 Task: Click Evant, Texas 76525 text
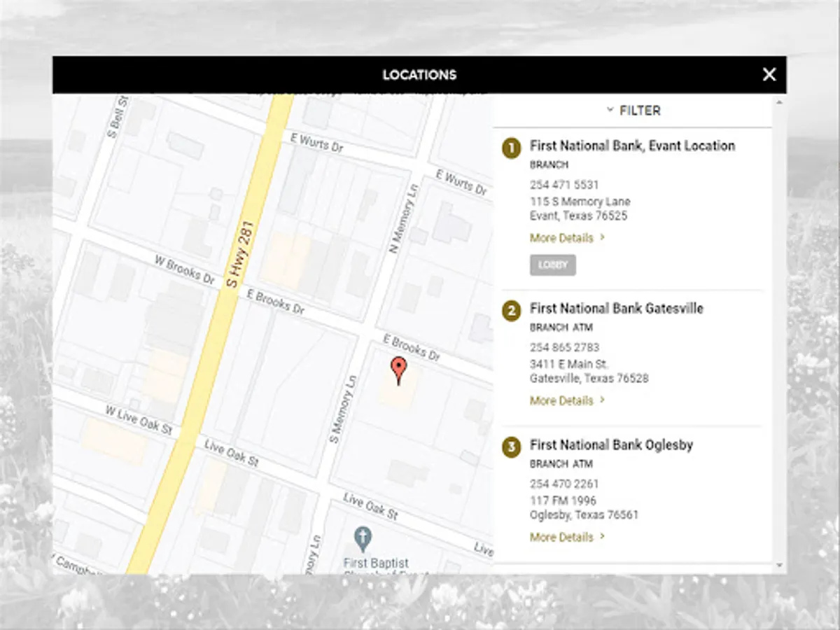(578, 216)
